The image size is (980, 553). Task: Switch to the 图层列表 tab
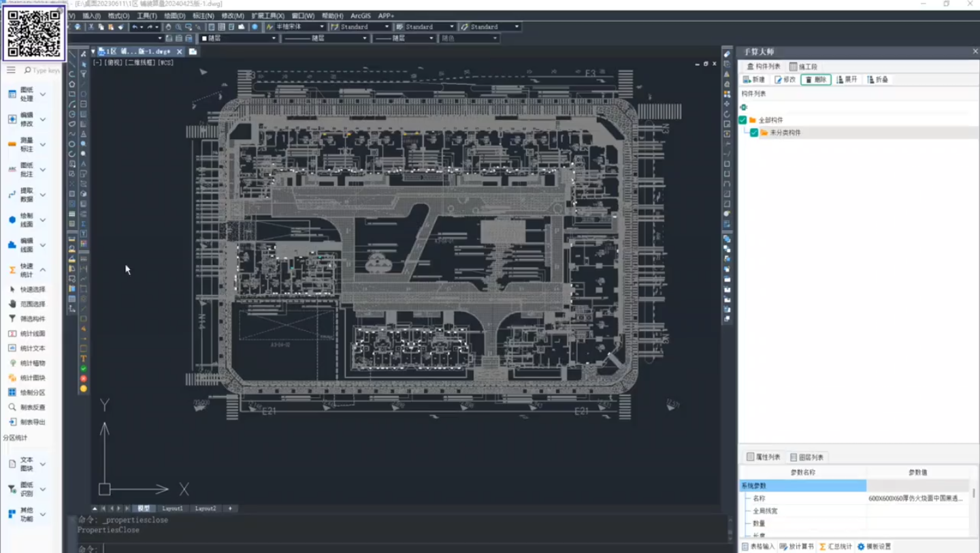[x=807, y=458]
